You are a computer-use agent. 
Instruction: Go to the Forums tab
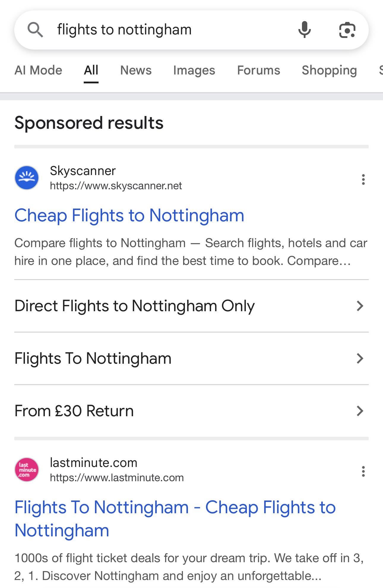(258, 70)
